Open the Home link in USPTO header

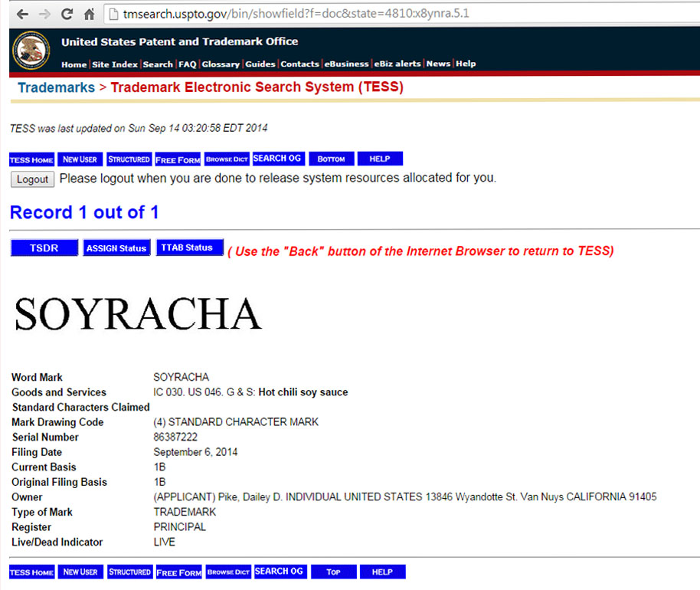(x=74, y=64)
